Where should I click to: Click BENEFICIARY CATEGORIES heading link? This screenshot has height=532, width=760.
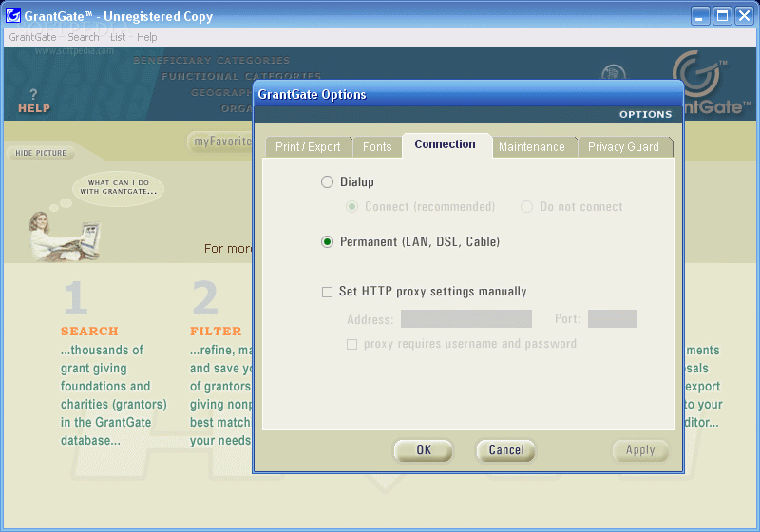point(211,61)
